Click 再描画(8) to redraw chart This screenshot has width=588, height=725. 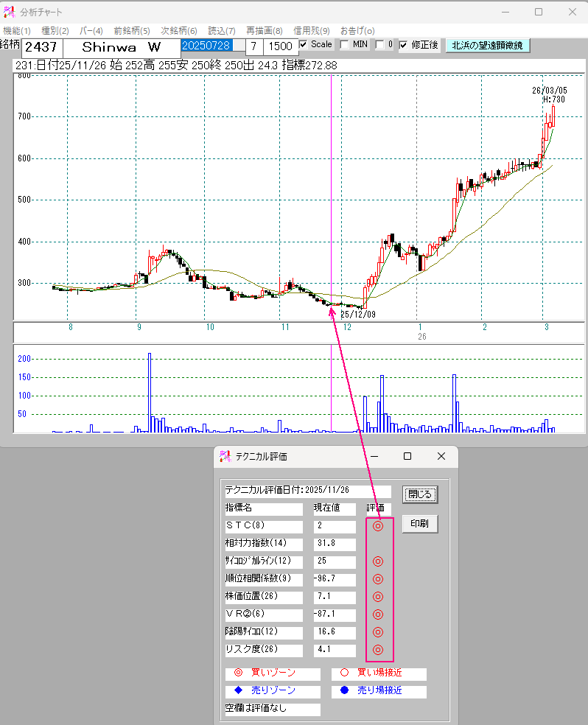click(264, 31)
